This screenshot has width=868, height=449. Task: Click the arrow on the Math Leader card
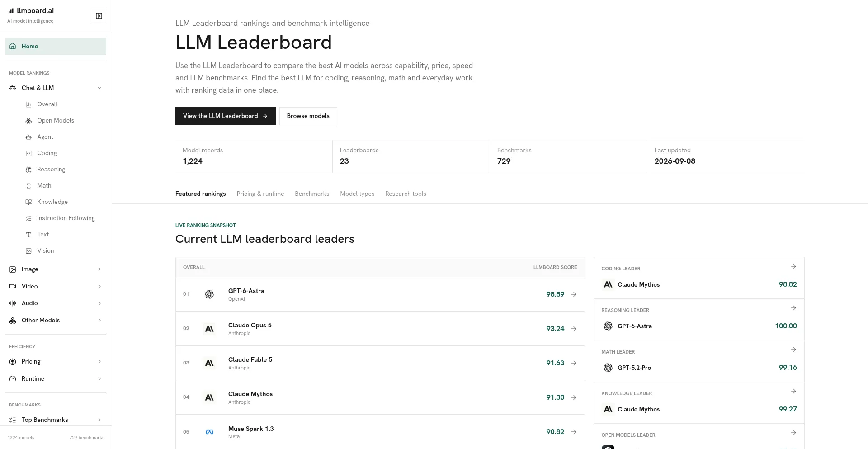[793, 350]
